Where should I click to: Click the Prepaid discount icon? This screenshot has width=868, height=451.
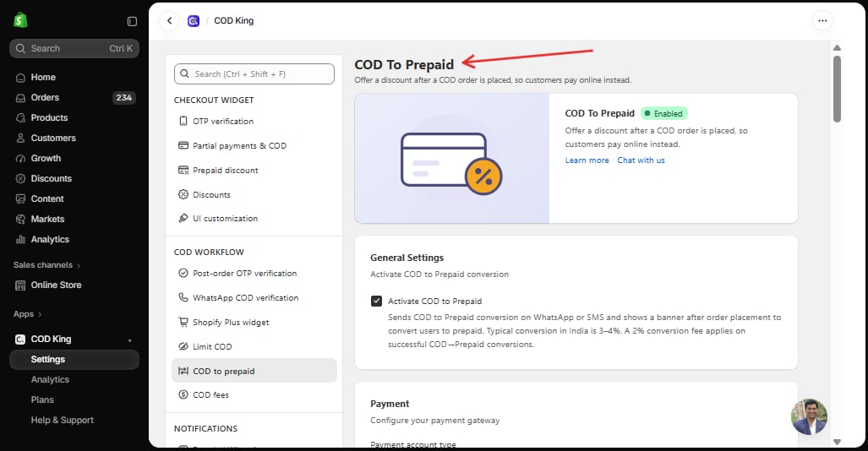click(183, 170)
